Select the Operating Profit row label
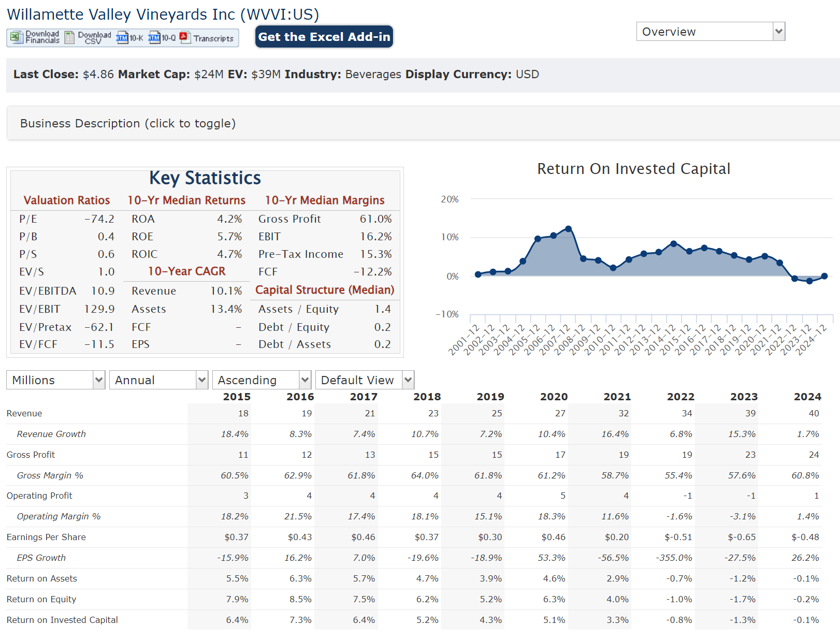 (x=39, y=496)
